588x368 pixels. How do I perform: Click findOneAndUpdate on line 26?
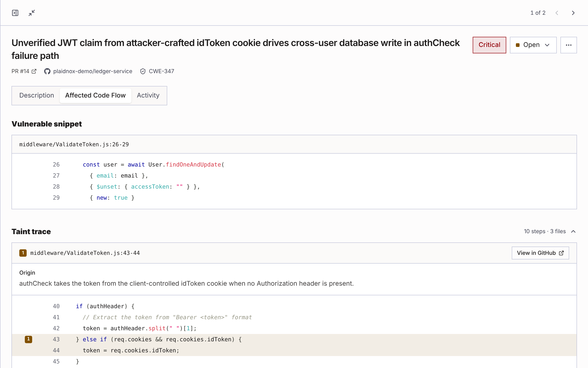(x=193, y=164)
